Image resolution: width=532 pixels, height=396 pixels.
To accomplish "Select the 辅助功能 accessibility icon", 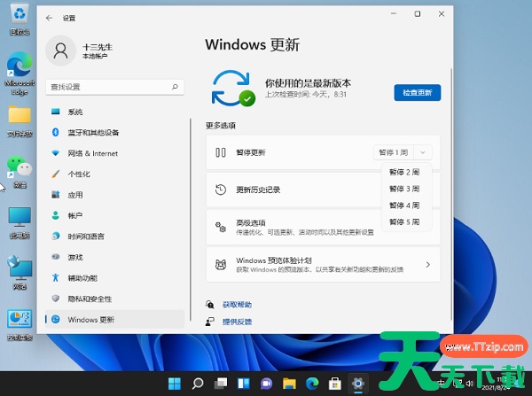I will [x=56, y=277].
